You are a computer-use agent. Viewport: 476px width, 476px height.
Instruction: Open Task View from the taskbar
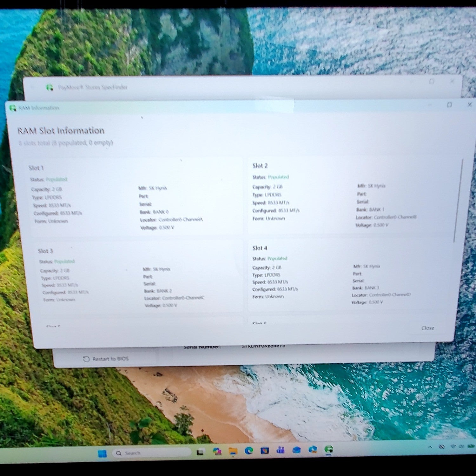pos(200,452)
